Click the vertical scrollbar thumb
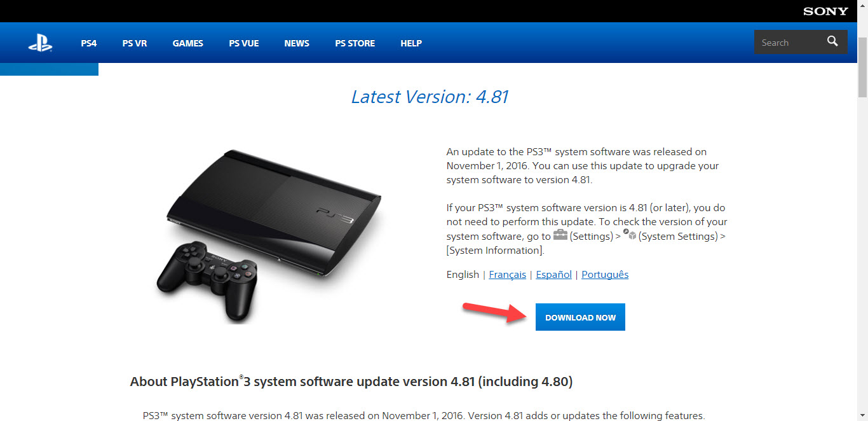868x421 pixels. click(x=862, y=67)
